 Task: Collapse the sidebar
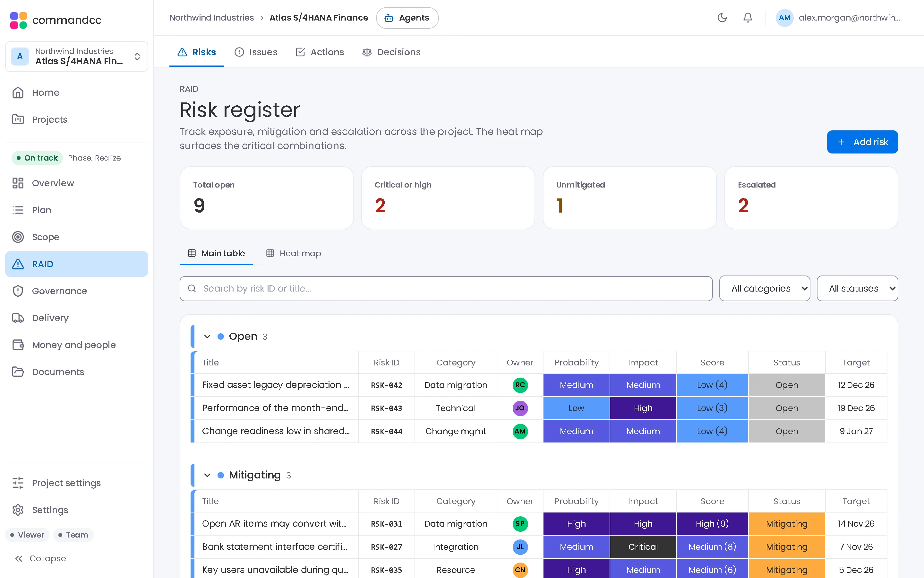click(x=40, y=558)
